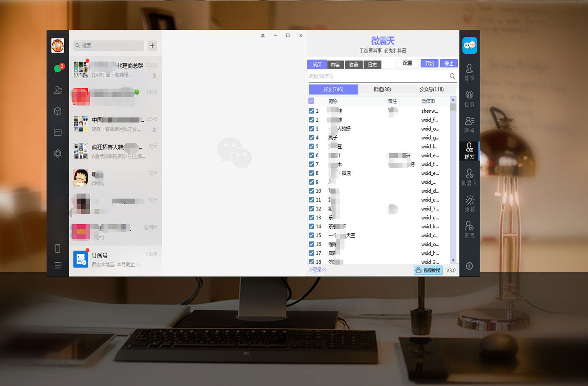Open the 清粉 tool

pyautogui.click(x=469, y=125)
